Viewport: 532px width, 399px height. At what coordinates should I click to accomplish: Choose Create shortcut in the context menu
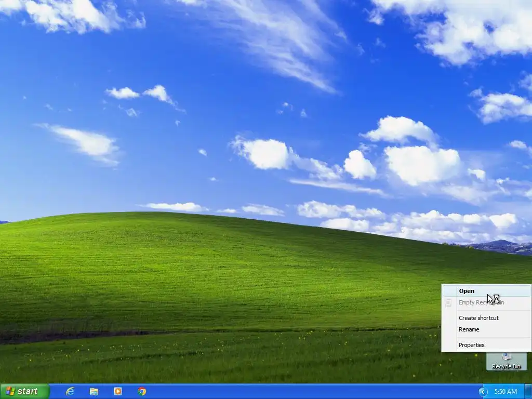pos(486,318)
